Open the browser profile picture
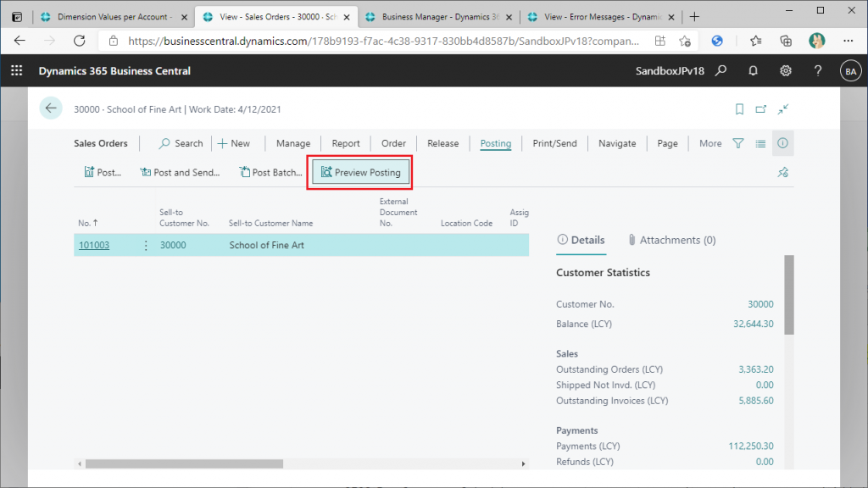This screenshot has height=488, width=868. (816, 41)
